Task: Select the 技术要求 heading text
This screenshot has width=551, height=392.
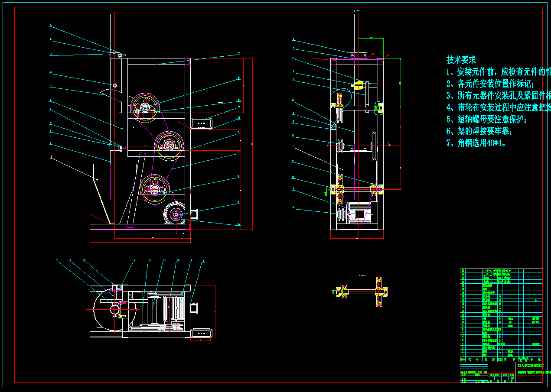Action: pyautogui.click(x=461, y=60)
